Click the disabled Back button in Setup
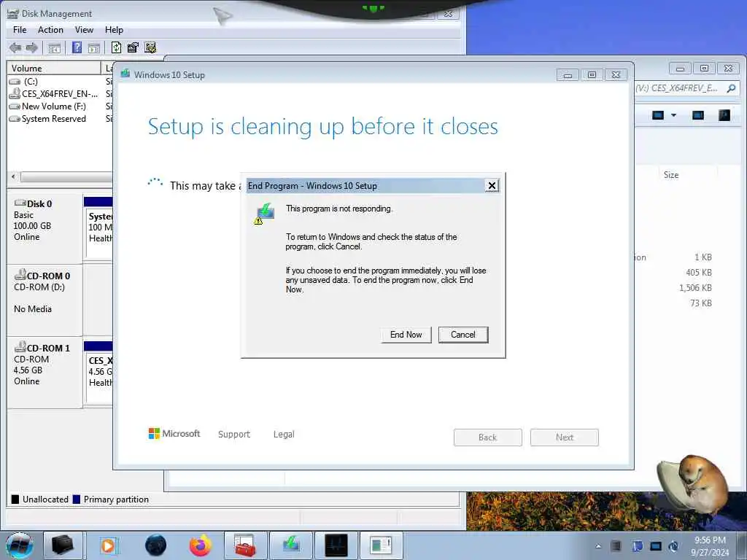Screen dimensions: 747x560 pyautogui.click(x=488, y=437)
